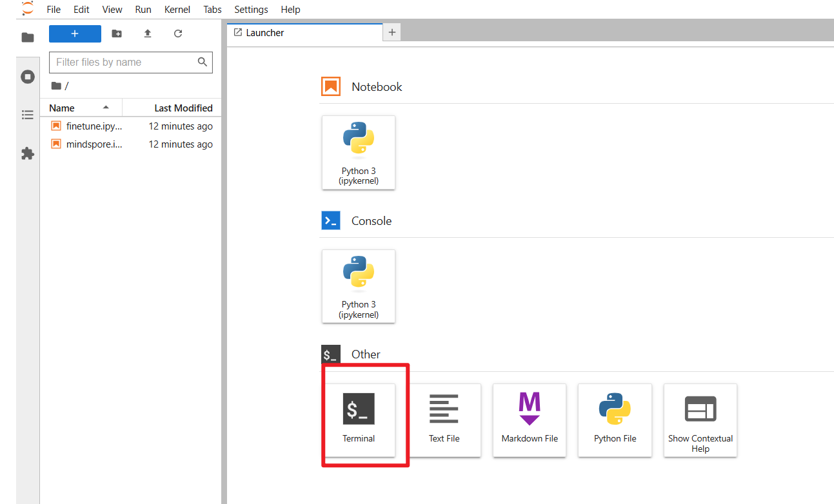Click the Name column sort arrow
Viewport: 834px width, 504px height.
(106, 107)
